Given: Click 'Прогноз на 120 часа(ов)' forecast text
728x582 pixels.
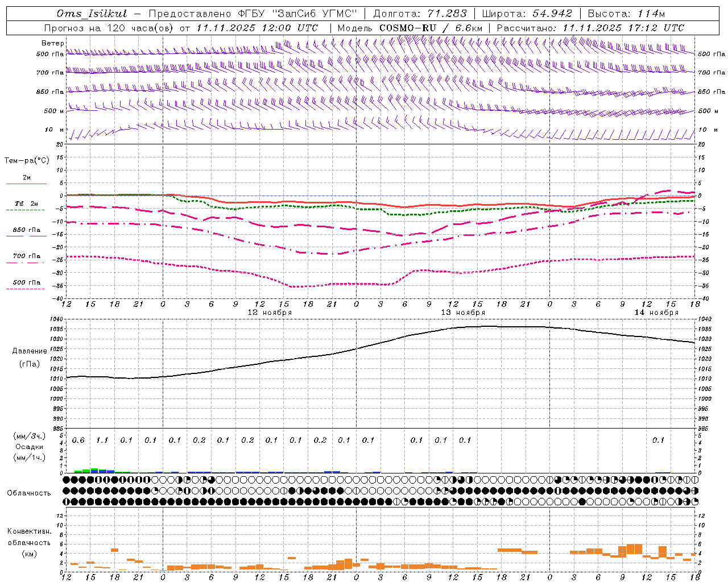Looking at the screenshot, I should (x=109, y=28).
